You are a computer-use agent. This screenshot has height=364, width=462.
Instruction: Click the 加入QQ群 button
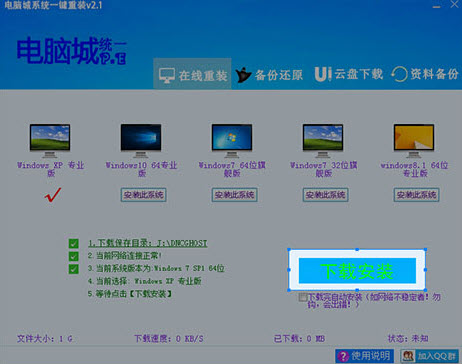(x=429, y=356)
